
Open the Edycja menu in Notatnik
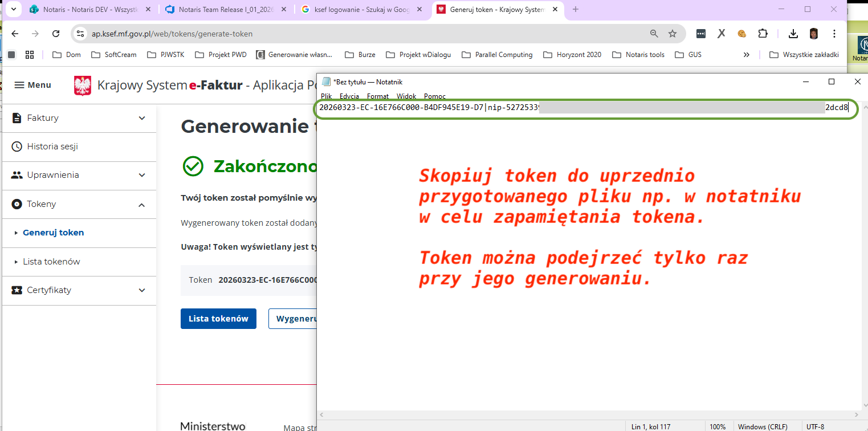349,96
